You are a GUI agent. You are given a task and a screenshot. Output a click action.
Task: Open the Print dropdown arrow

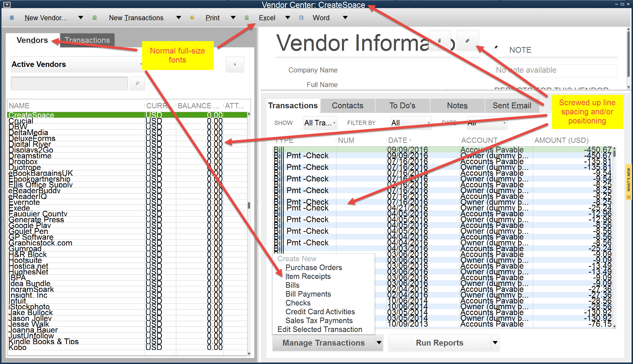(233, 18)
